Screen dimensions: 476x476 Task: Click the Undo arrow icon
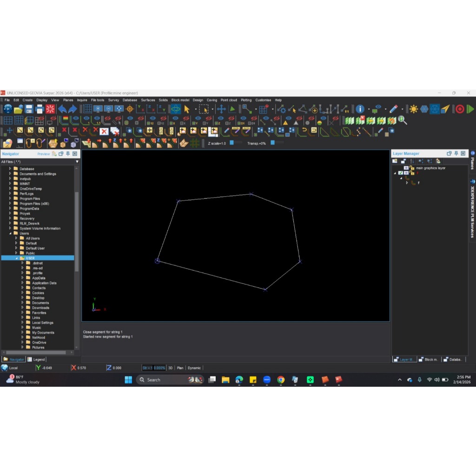[62, 109]
